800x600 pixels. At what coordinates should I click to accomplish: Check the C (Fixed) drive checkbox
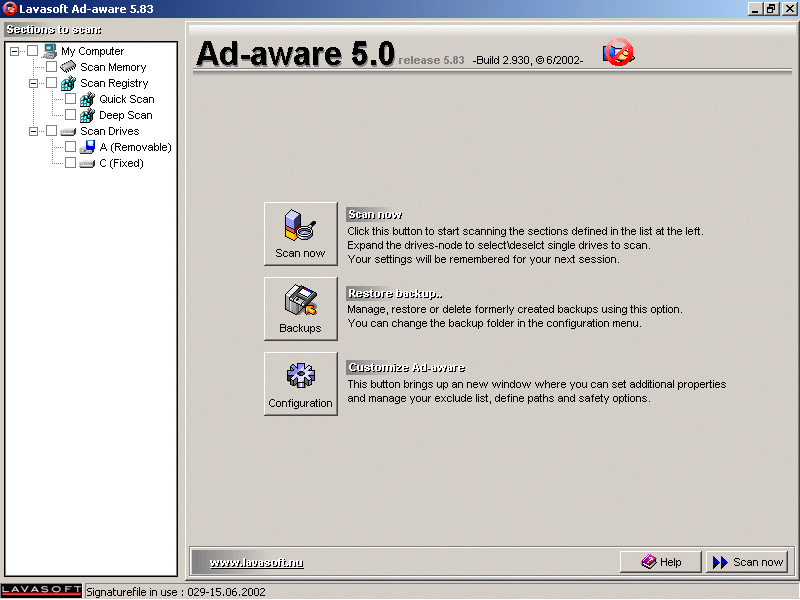(70, 163)
